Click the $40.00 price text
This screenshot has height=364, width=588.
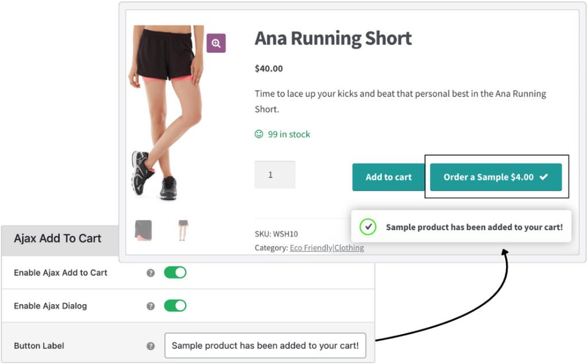(269, 68)
